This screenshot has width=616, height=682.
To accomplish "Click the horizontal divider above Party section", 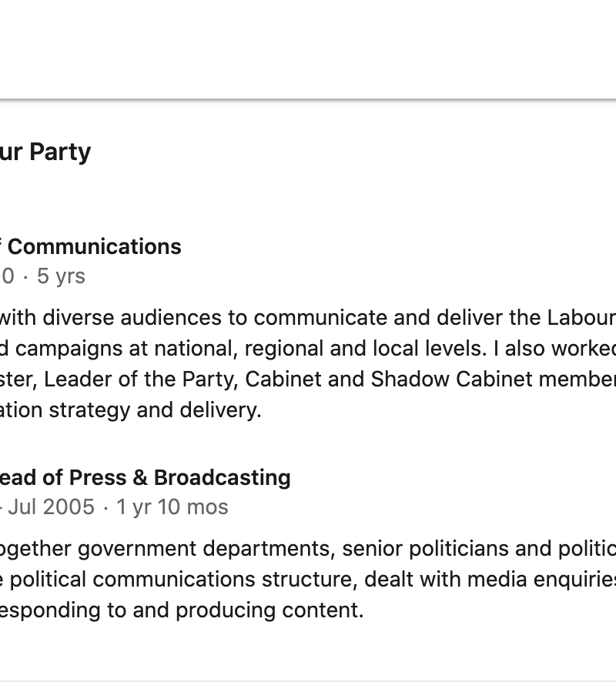I will (308, 99).
